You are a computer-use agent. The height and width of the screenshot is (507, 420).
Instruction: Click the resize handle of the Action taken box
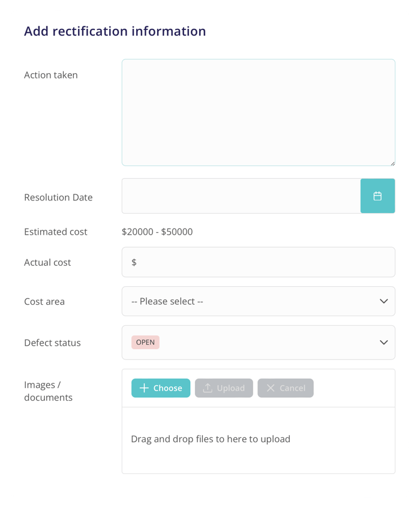tap(393, 163)
